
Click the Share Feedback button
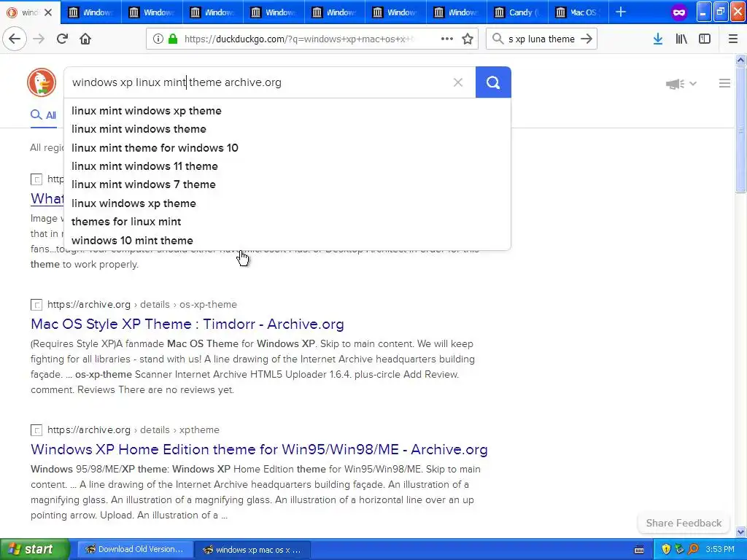684,523
